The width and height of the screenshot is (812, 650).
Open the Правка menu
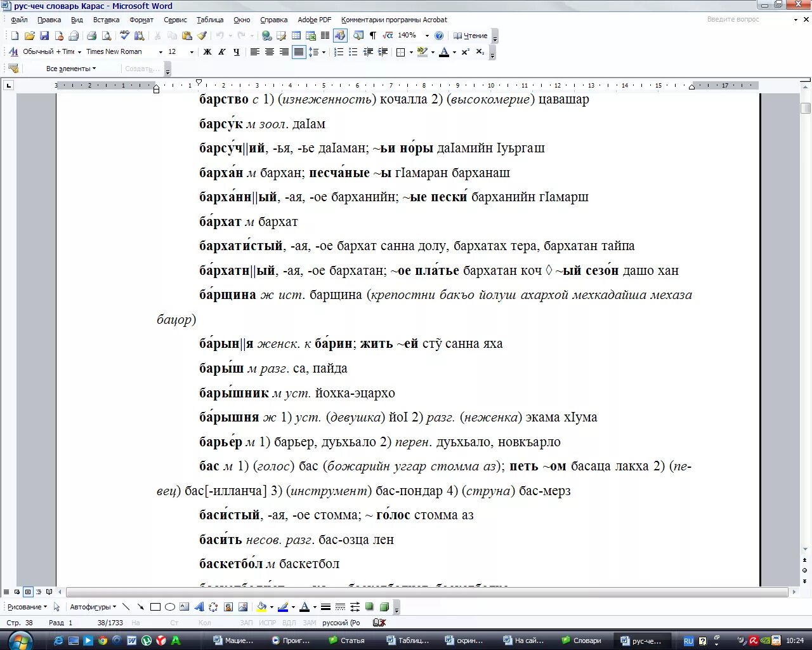49,20
